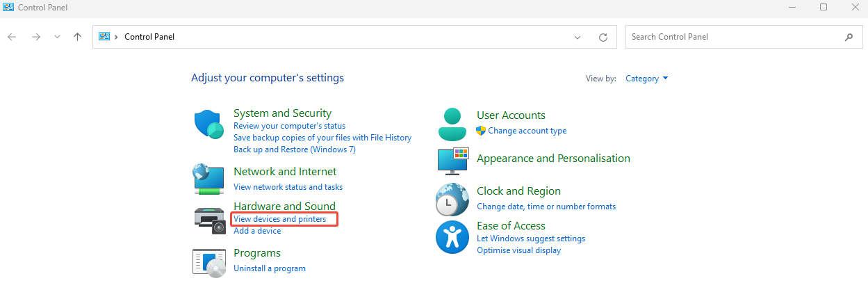Open Appearance and Personalisation monitor icon
Image resolution: width=868 pixels, height=299 pixels.
(453, 161)
